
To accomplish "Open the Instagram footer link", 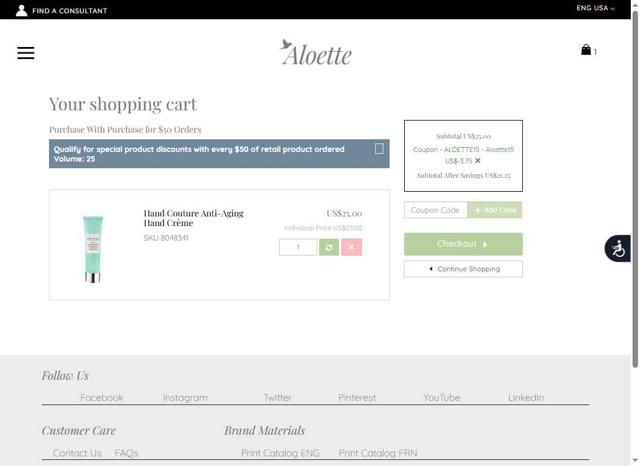I will point(185,397).
